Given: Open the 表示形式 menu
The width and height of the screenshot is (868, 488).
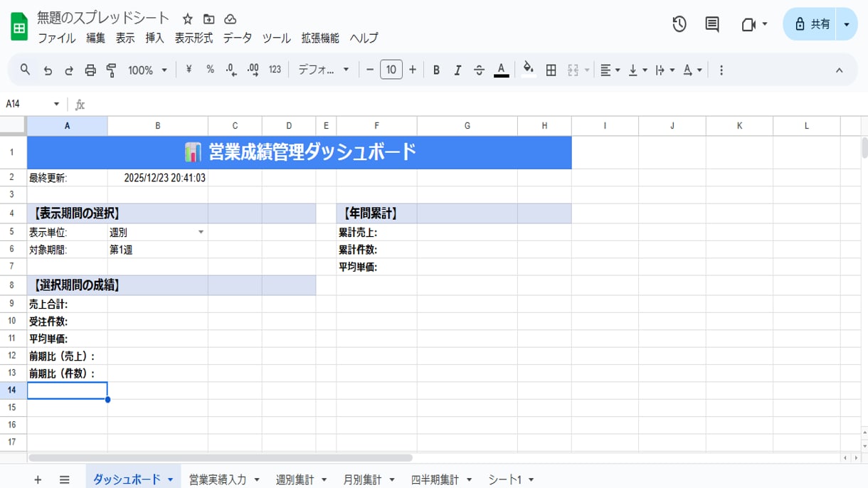Looking at the screenshot, I should click(194, 38).
